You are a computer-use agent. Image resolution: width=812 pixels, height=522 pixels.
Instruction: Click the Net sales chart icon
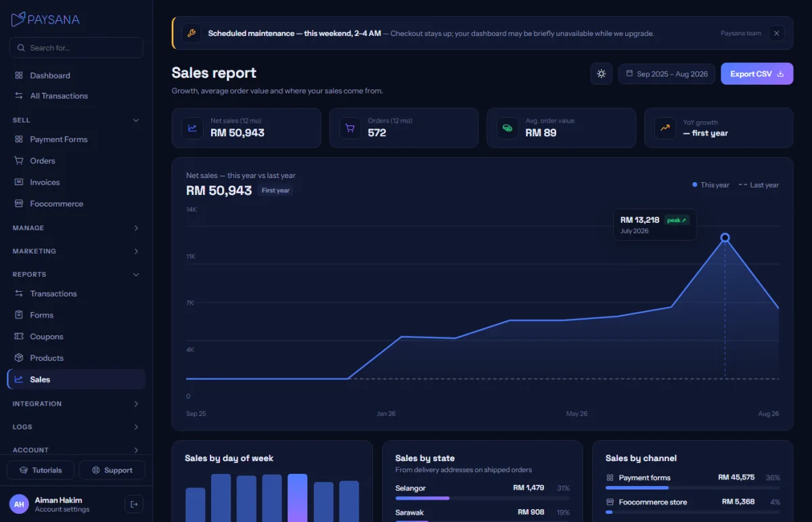(x=193, y=127)
